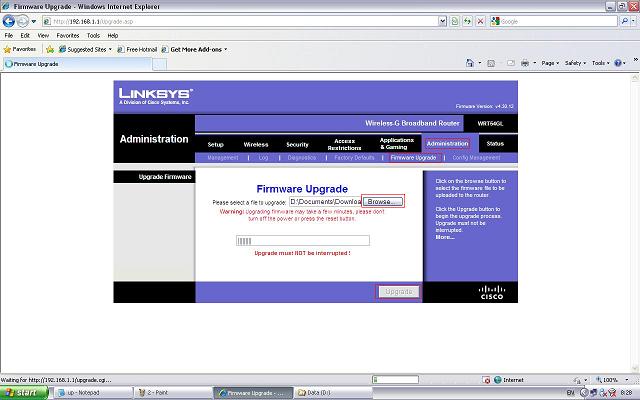Open the Wireless router tab
The image size is (640, 400).
(256, 144)
